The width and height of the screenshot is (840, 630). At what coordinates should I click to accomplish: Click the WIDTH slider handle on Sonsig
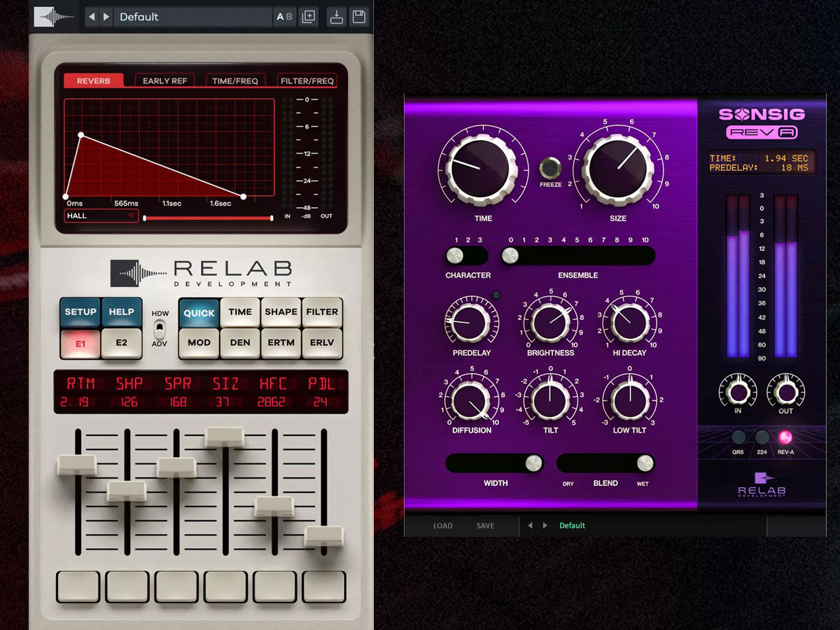(x=533, y=463)
